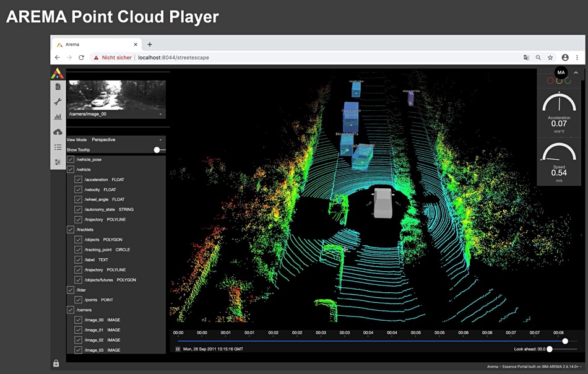Uncheck the /image_01 IMAGE checkbox
This screenshot has height=374, width=588.
coord(78,330)
